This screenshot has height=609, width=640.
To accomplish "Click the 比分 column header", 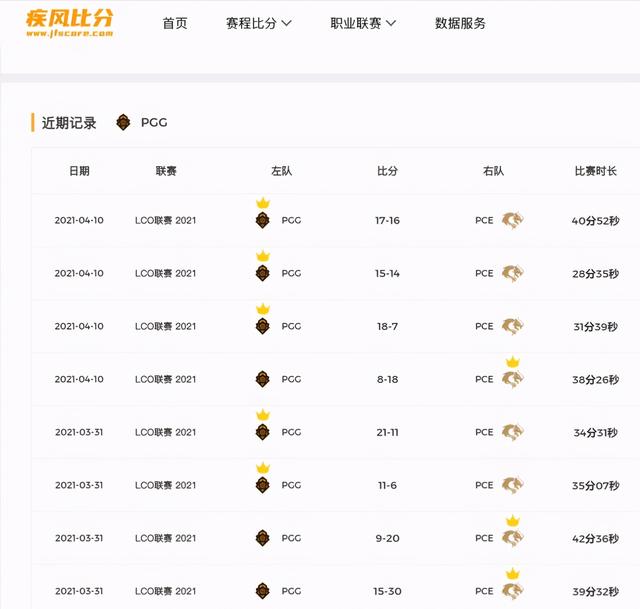I will (387, 171).
